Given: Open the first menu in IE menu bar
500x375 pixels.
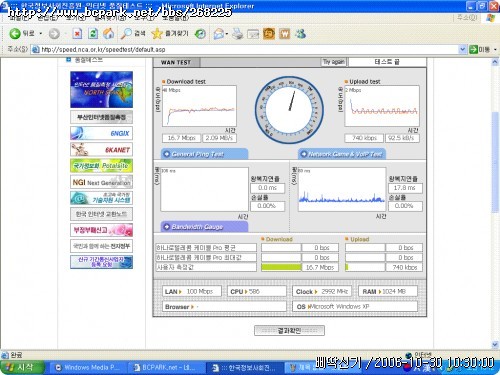Looking at the screenshot, I should [19, 18].
